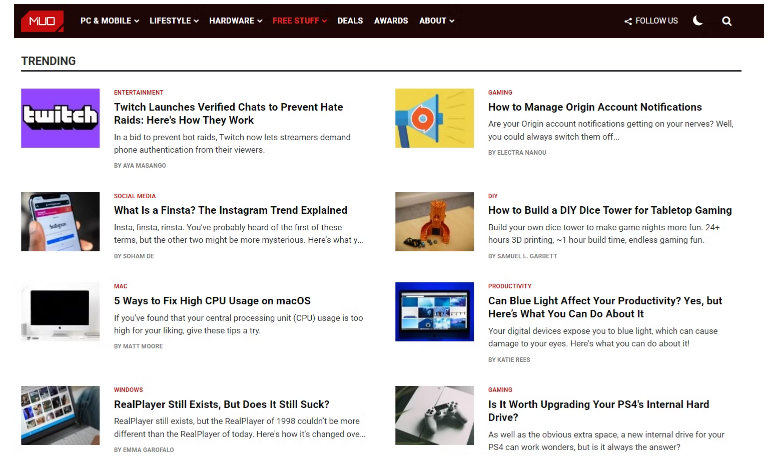
Task: Open the Instagram phone thumbnail
Action: [x=60, y=222]
